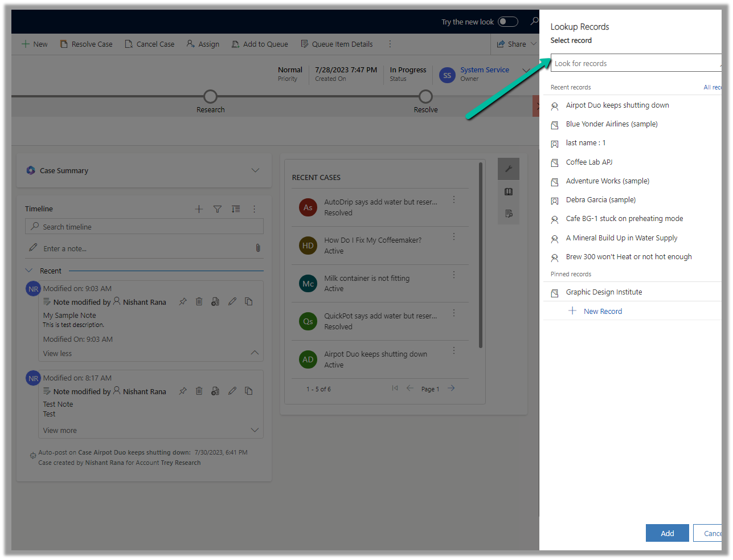Screen dimensions: 733x560
Task: Go to next page of recent cases
Action: point(451,389)
